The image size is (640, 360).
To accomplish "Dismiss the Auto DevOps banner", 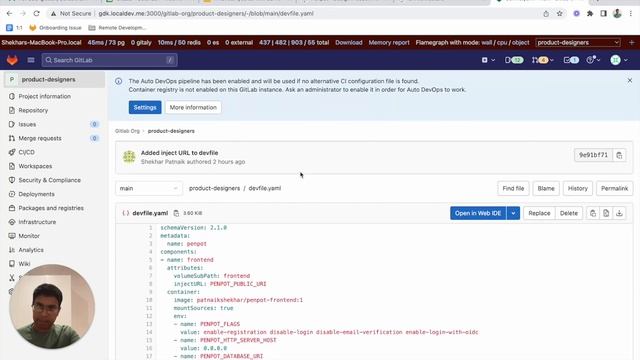I will pos(629,80).
